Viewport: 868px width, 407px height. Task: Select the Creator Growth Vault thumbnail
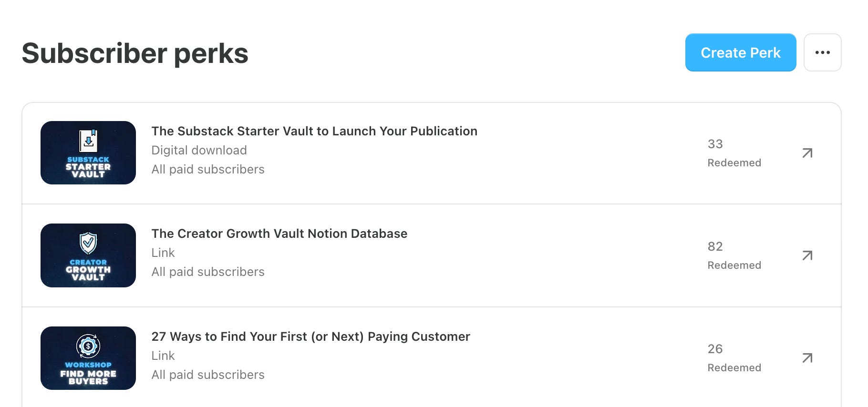click(88, 255)
